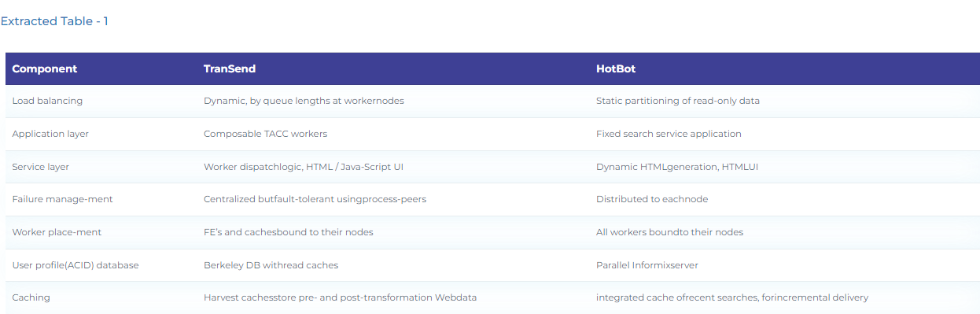Click 'FE's and cachesbound to their nodes'
The width and height of the screenshot is (980, 314).
pos(289,232)
